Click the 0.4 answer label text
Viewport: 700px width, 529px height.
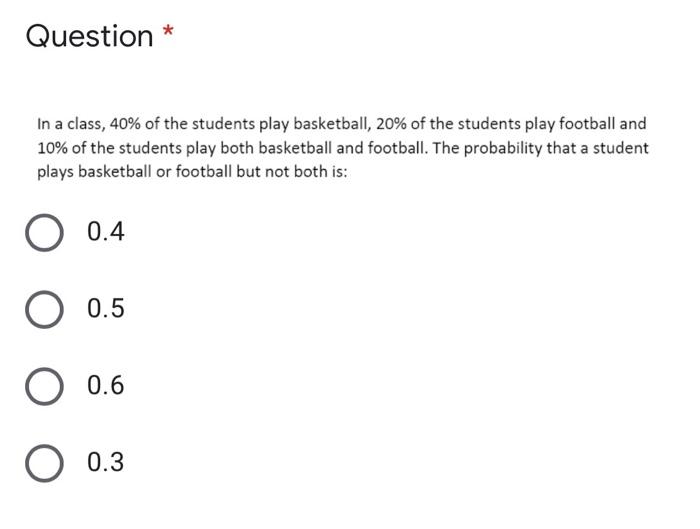point(106,231)
